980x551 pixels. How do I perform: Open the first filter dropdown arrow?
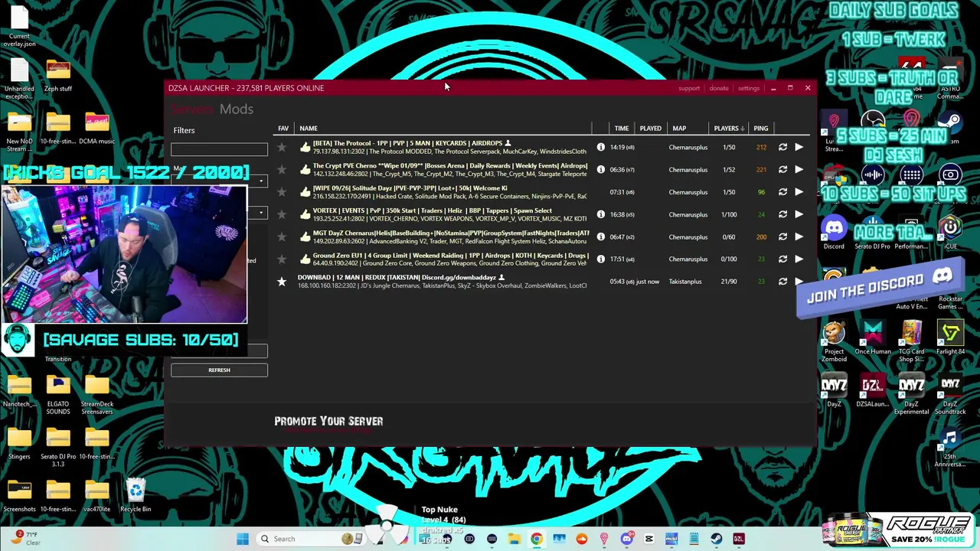pyautogui.click(x=261, y=181)
